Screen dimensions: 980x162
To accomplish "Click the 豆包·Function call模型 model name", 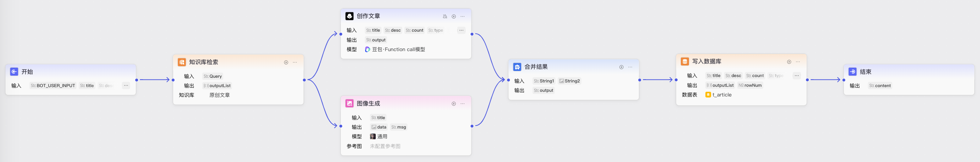I will 399,49.
